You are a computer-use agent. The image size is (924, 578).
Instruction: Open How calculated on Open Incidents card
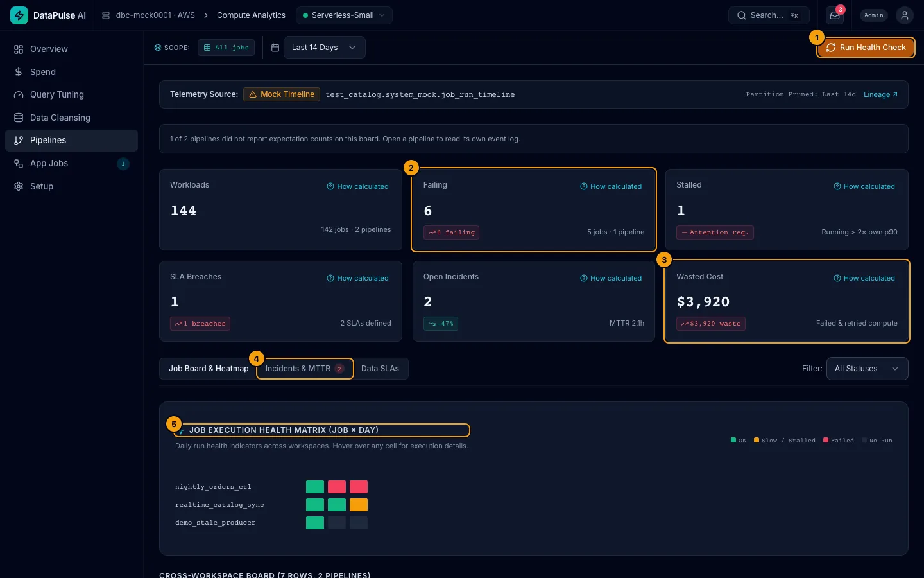click(x=611, y=278)
